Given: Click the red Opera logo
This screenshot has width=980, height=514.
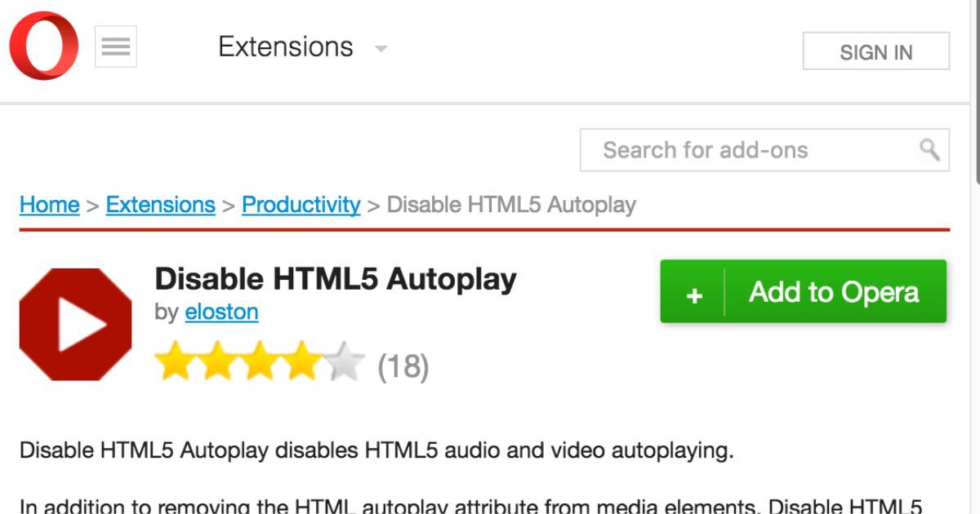Looking at the screenshot, I should coord(44,46).
